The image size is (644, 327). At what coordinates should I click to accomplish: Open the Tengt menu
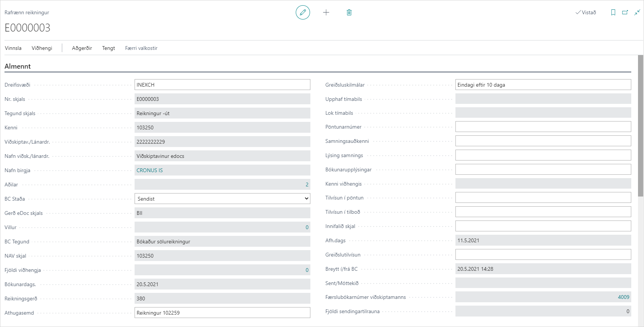point(109,48)
